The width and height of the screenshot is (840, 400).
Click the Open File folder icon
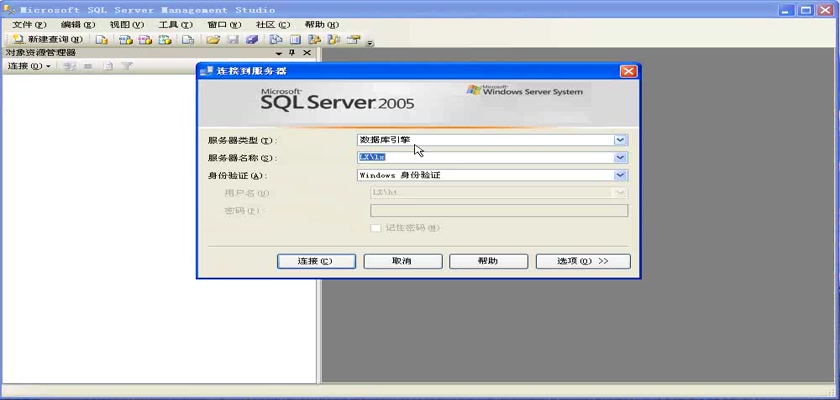point(213,40)
